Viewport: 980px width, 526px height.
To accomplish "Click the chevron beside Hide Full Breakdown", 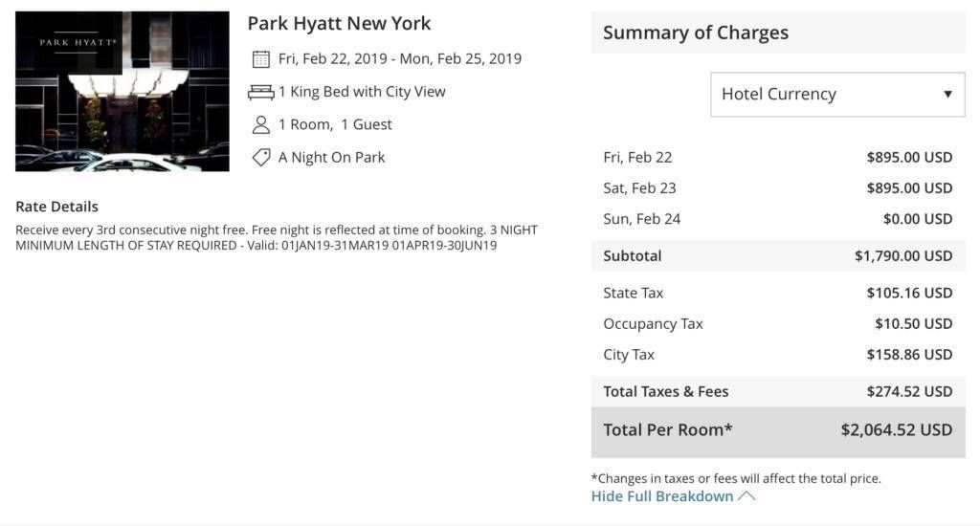I will 746,496.
